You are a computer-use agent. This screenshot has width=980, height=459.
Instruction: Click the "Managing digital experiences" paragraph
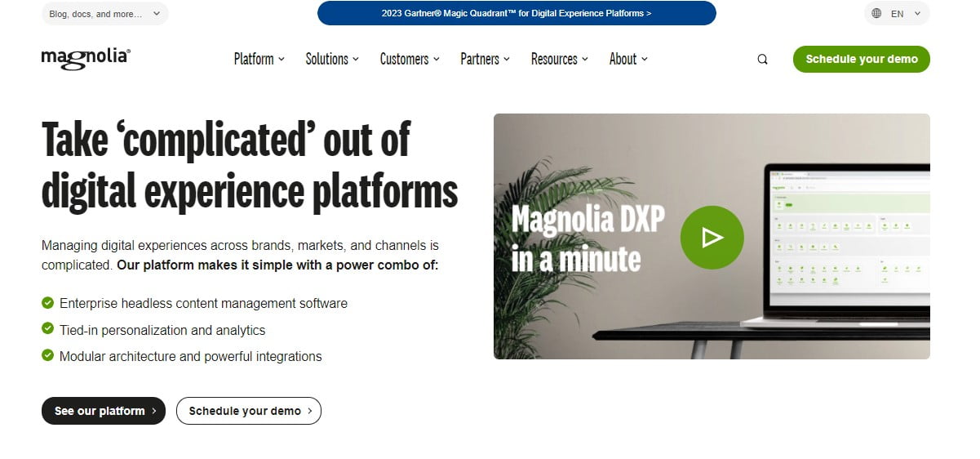(x=241, y=255)
